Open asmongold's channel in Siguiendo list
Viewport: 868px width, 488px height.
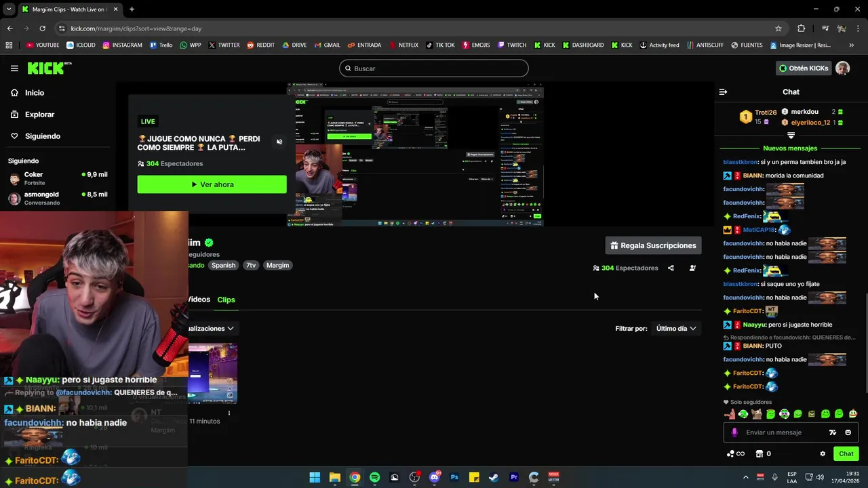(58, 198)
